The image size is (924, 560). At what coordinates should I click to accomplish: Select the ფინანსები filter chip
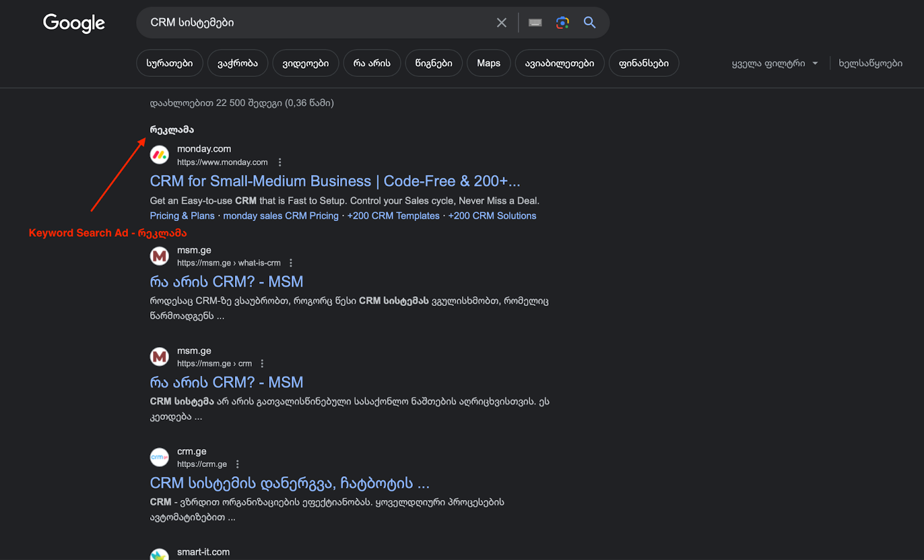644,63
